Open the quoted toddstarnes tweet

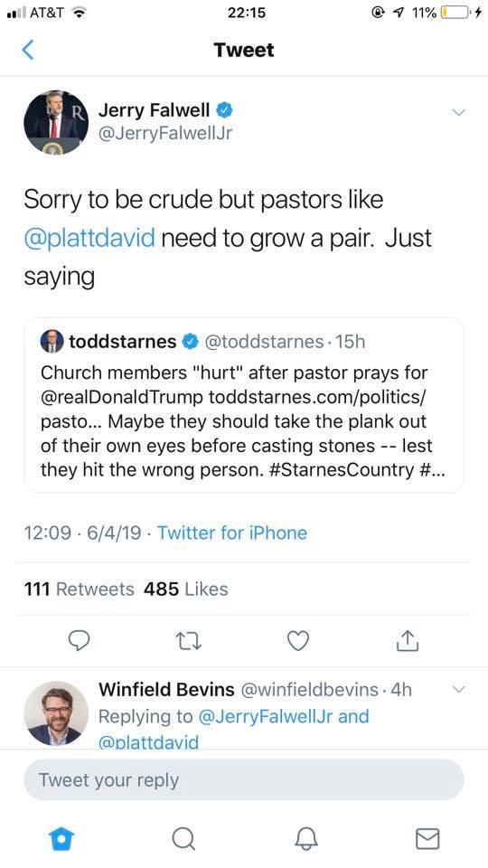point(243,405)
